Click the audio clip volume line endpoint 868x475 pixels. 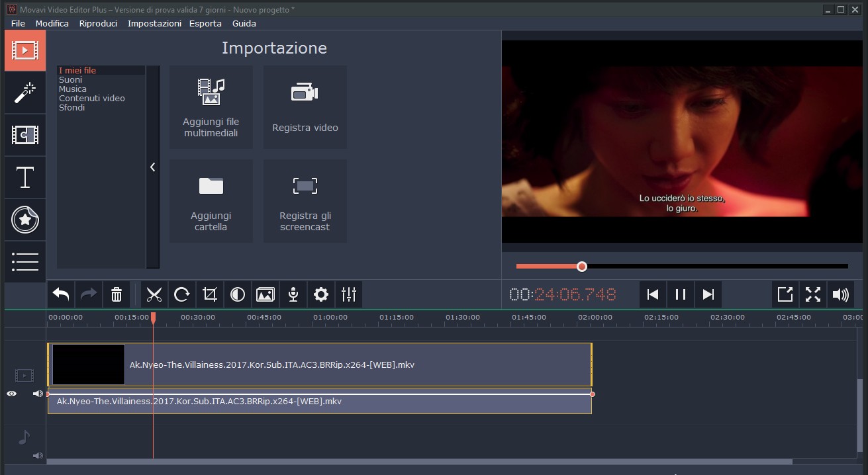coord(592,394)
